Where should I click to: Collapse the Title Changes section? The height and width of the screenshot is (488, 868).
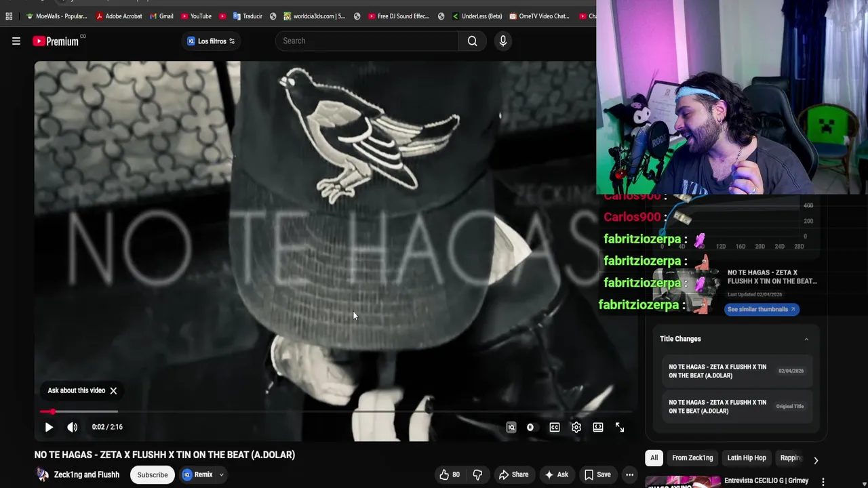point(806,339)
